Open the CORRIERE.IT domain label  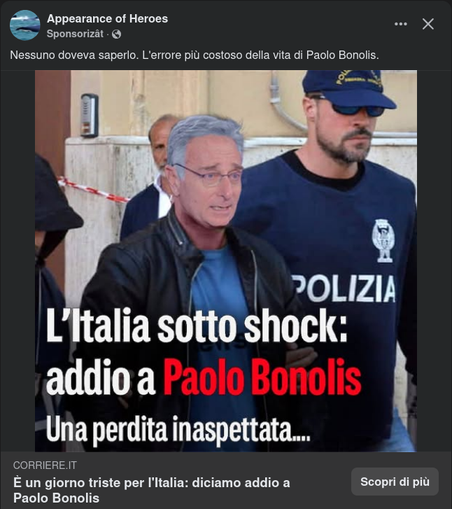point(45,465)
